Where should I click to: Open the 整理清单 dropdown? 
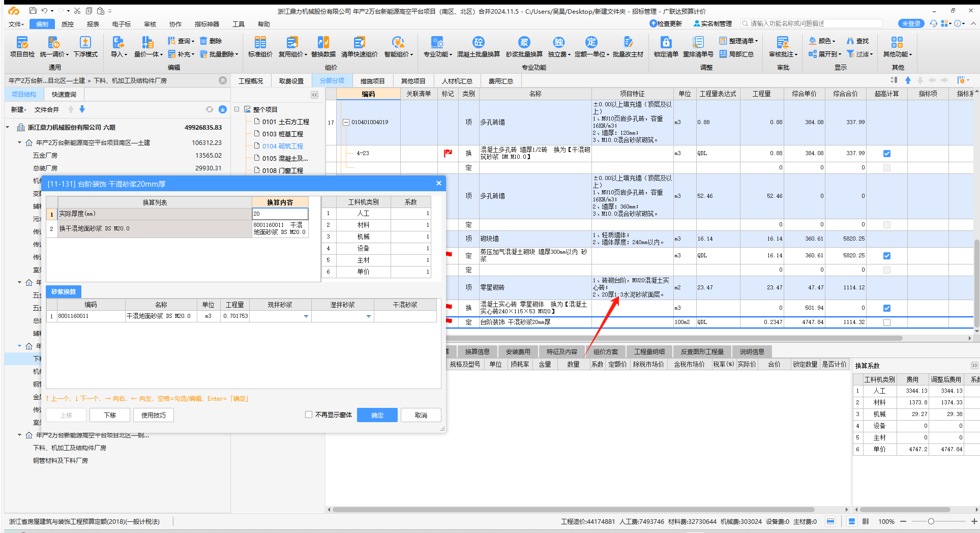[x=738, y=41]
